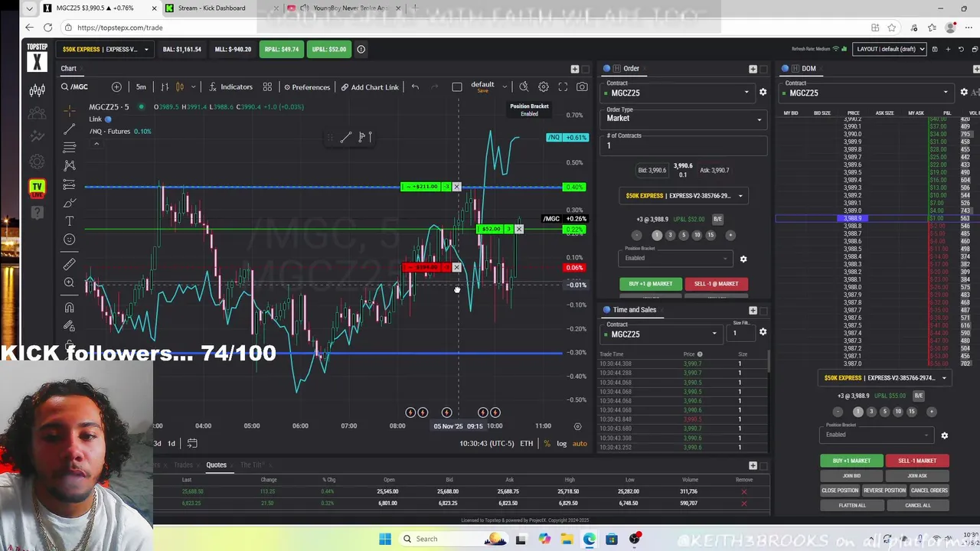The width and height of the screenshot is (980, 551).
Task: Add a panel next to Order tab
Action: pyautogui.click(x=753, y=69)
